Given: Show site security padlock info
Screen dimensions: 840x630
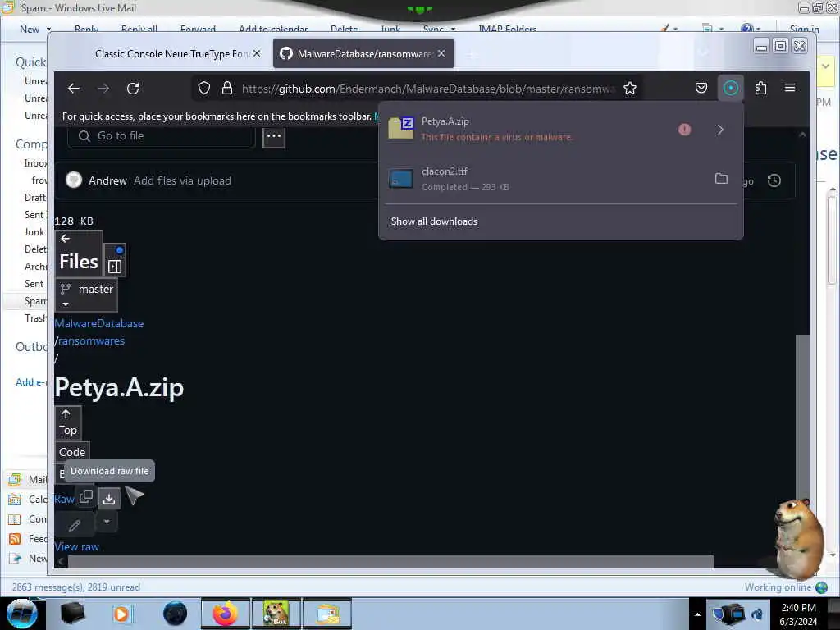Looking at the screenshot, I should point(227,89).
